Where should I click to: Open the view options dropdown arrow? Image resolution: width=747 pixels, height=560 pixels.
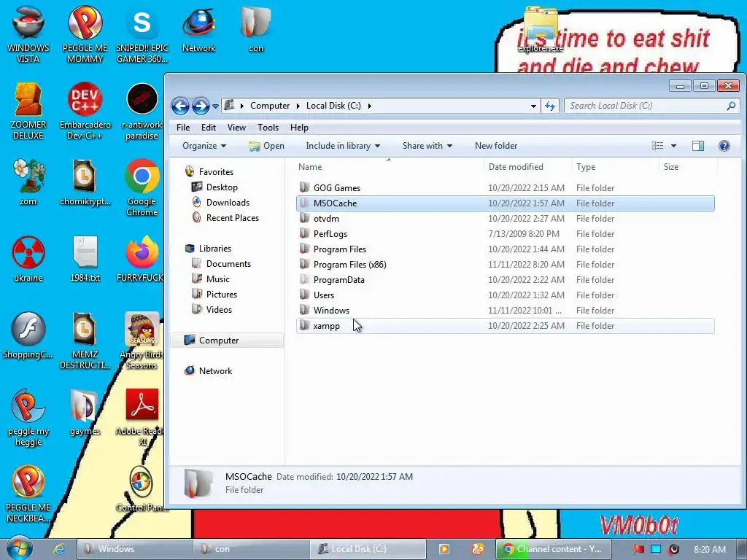pyautogui.click(x=673, y=146)
